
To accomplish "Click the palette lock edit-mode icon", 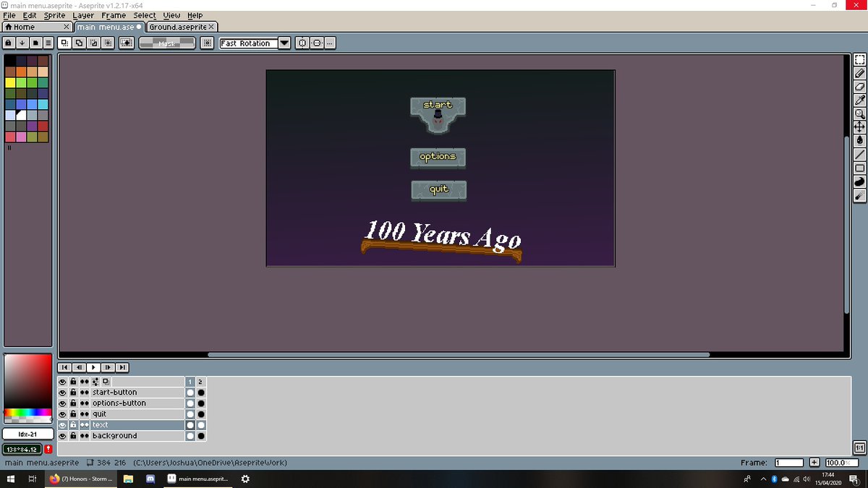I will (9, 43).
